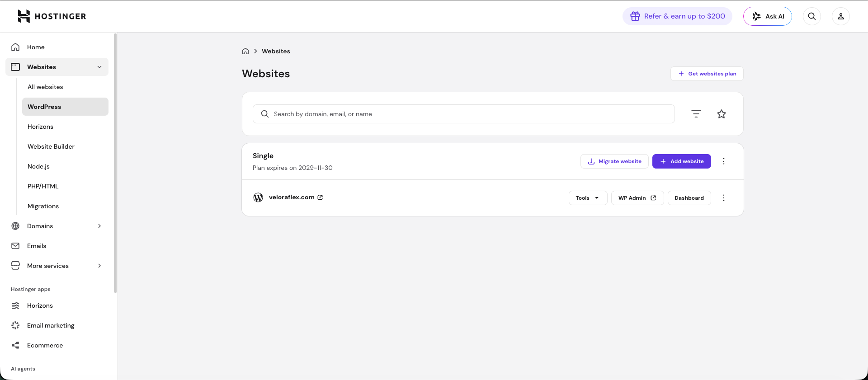Click the Ask AI button

point(768,16)
